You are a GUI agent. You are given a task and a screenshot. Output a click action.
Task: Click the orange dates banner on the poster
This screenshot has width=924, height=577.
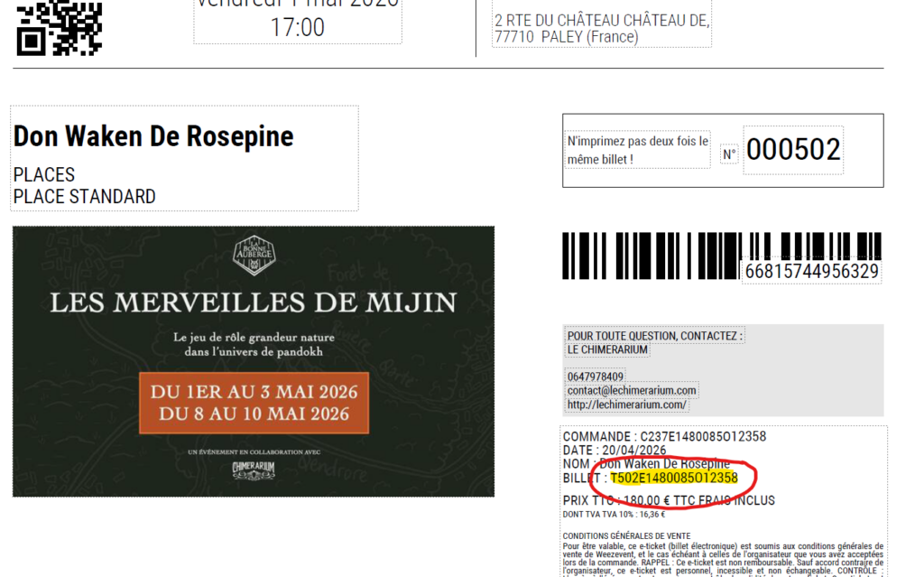[254, 403]
